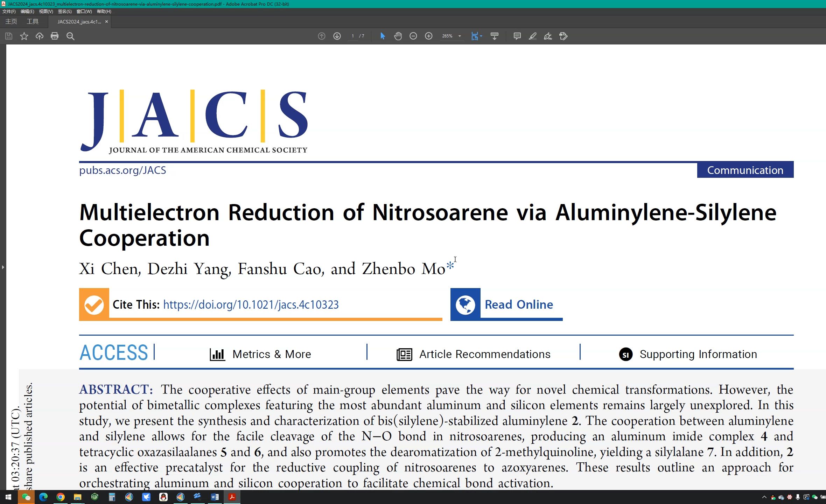
Task: Click the scrolling mode read icon
Action: tap(495, 36)
